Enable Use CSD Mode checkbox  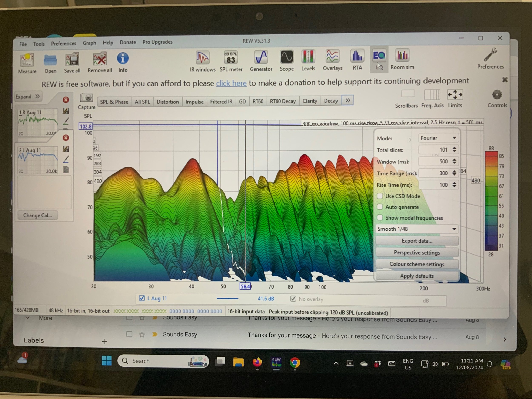380,196
